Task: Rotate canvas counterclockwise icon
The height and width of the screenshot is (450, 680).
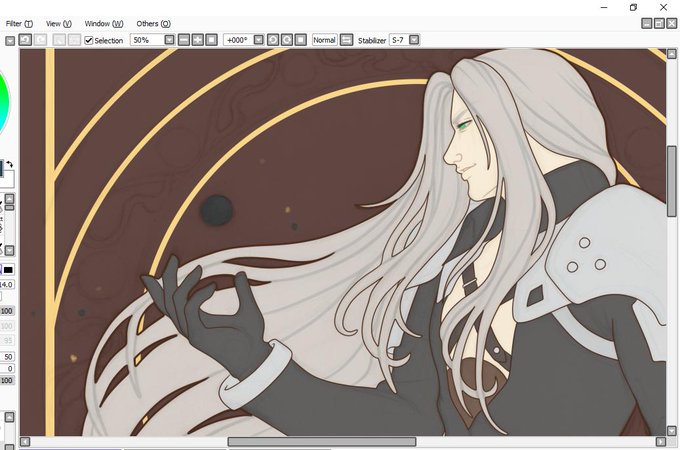Action: click(x=273, y=40)
